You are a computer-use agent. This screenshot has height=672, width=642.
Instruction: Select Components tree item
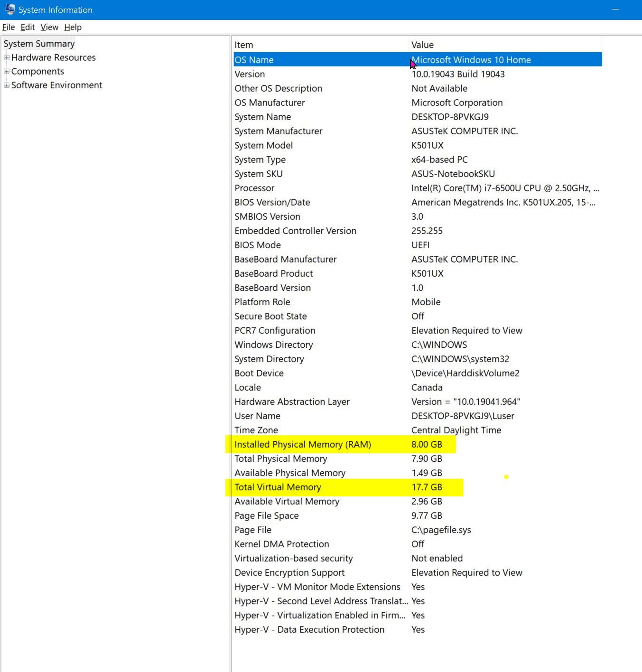coord(37,71)
